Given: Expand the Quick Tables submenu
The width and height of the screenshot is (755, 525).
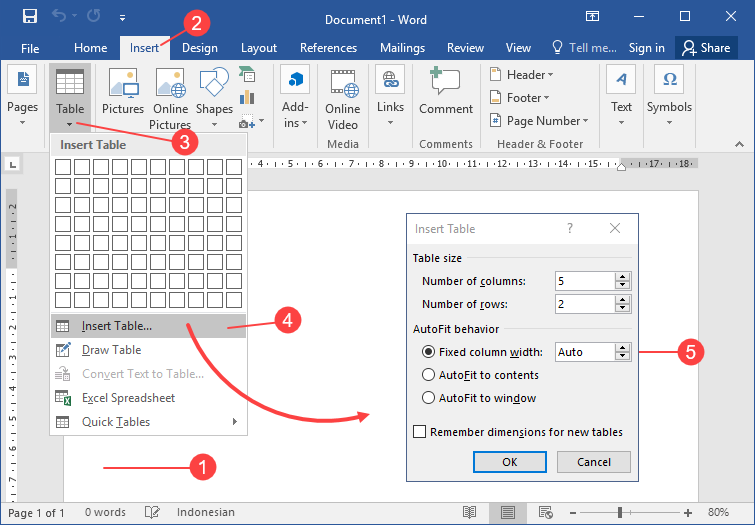Looking at the screenshot, I should point(235,421).
